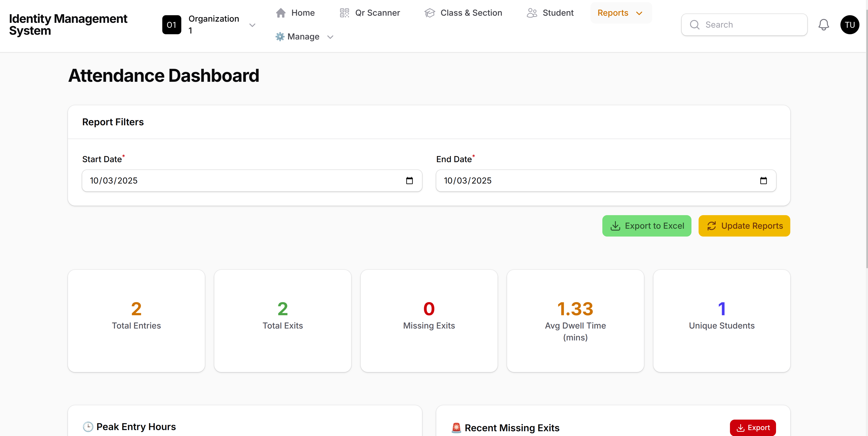Click the Manage gear icon
The width and height of the screenshot is (868, 436).
click(x=280, y=36)
